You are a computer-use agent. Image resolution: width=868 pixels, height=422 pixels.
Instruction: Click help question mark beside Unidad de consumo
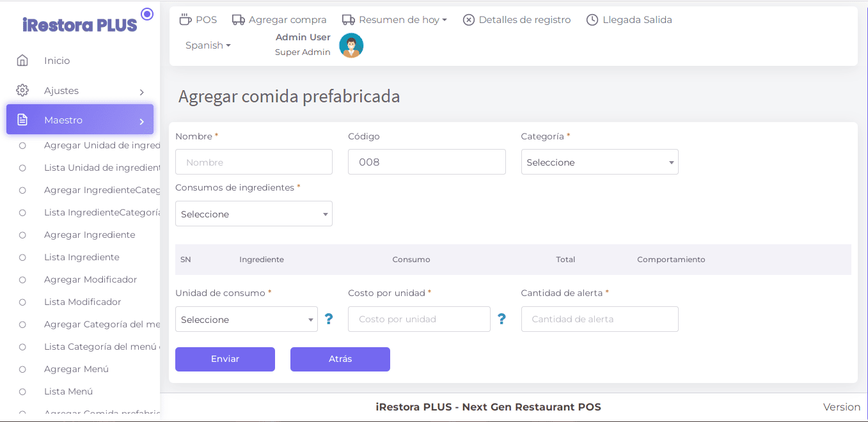[329, 319]
